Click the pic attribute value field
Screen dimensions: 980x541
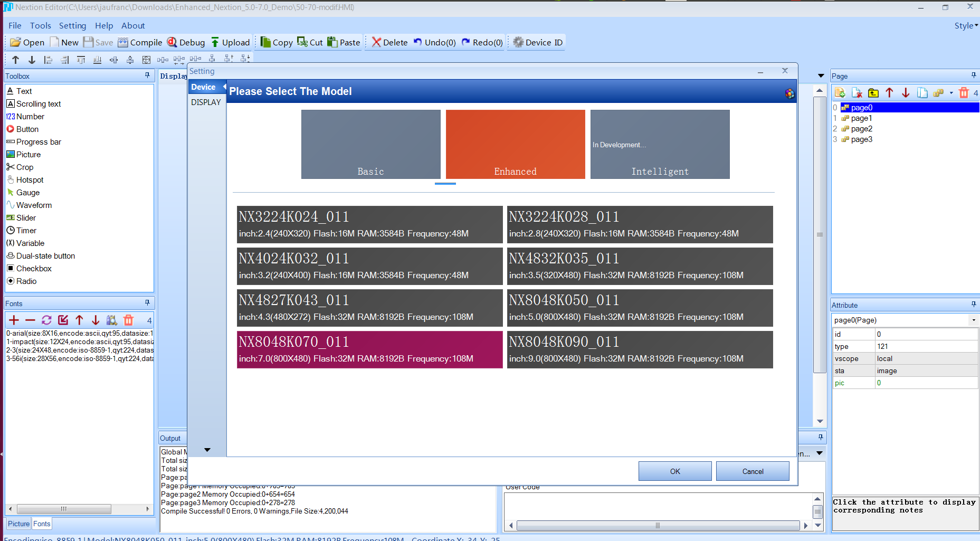[926, 383]
